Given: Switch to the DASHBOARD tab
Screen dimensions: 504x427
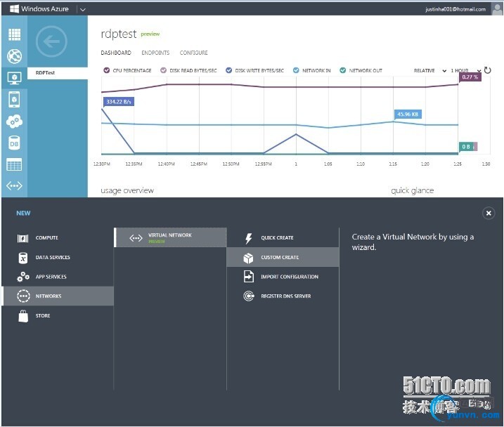Looking at the screenshot, I should click(x=116, y=53).
